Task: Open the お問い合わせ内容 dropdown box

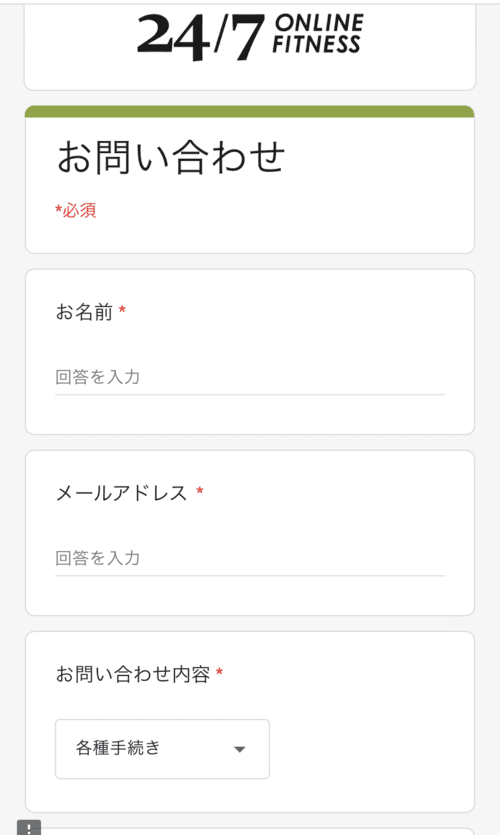Action: 162,749
